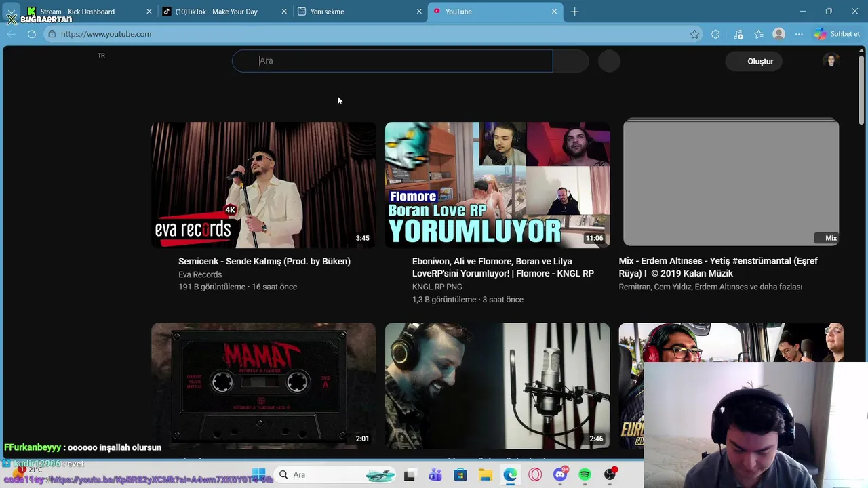Open the Eva Records channel link
Screen dimensions: 868x488
pos(200,274)
